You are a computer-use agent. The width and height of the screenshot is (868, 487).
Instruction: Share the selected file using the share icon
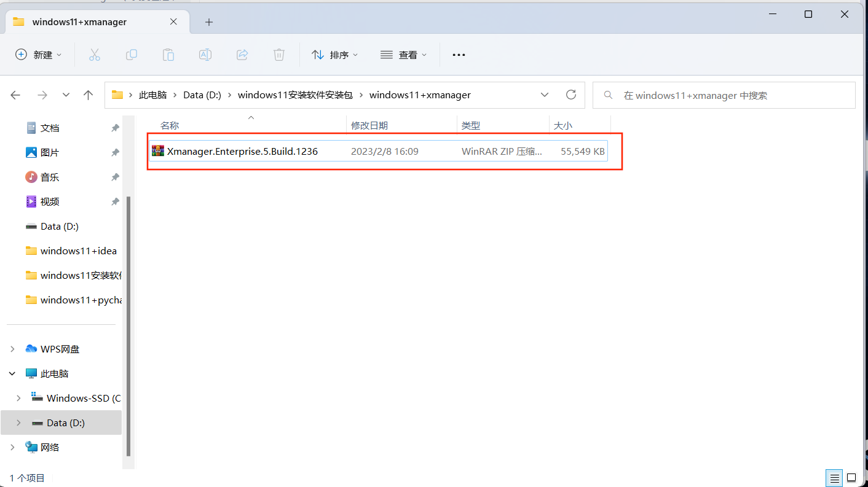click(x=242, y=55)
